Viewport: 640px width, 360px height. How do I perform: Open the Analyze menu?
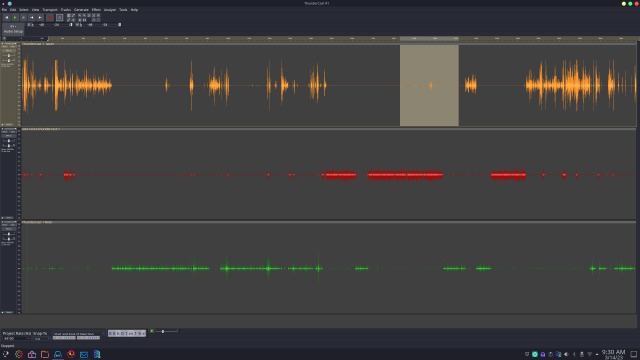(110, 10)
